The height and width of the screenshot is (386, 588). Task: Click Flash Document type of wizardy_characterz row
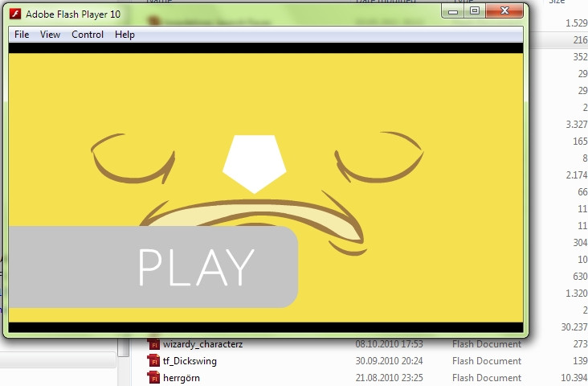coord(487,344)
